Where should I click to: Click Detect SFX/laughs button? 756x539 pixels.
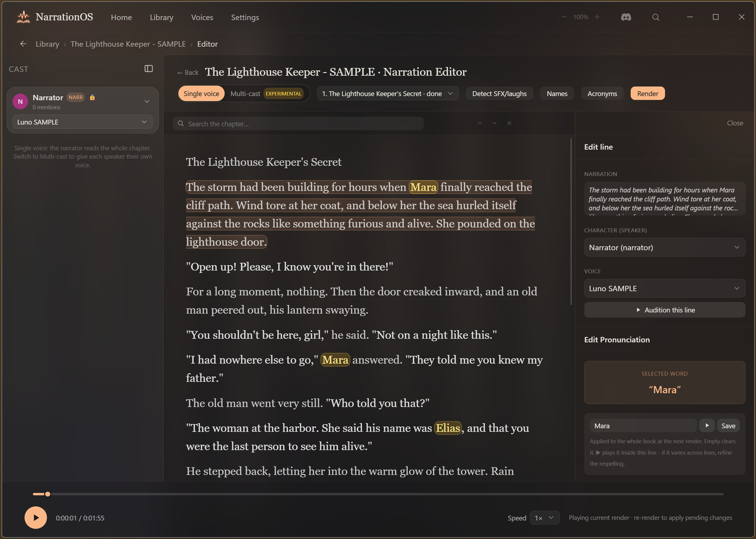[500, 94]
